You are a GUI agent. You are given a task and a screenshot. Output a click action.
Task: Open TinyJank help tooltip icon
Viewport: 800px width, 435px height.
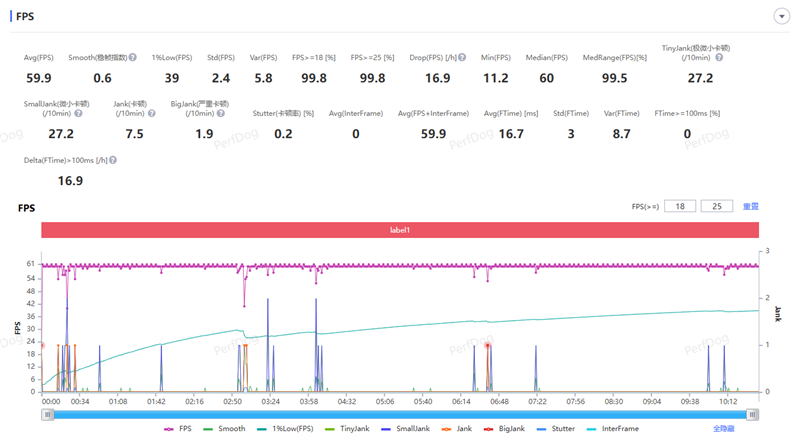(x=718, y=58)
